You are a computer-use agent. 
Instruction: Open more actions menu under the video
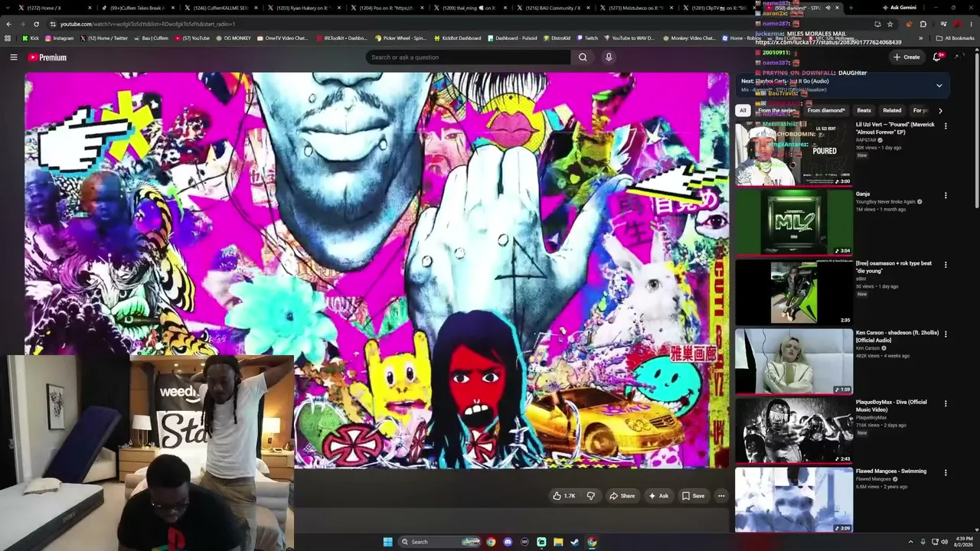click(721, 496)
